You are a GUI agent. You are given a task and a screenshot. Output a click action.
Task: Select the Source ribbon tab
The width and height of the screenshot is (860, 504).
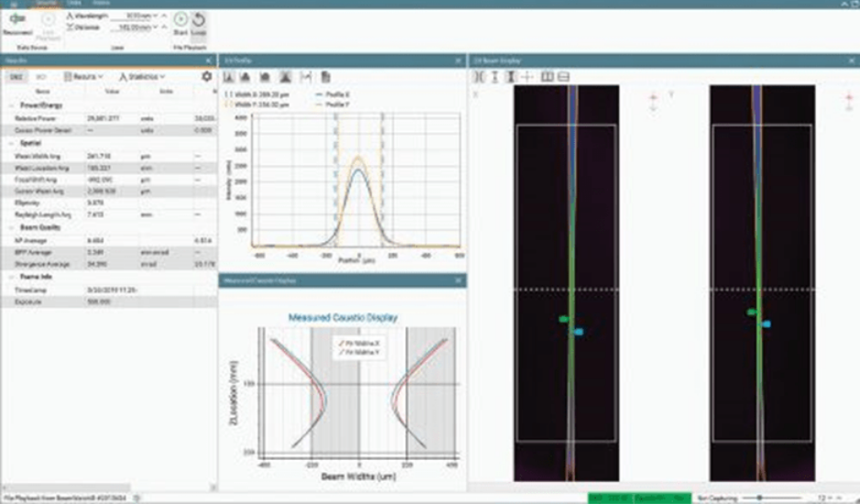[x=48, y=3]
